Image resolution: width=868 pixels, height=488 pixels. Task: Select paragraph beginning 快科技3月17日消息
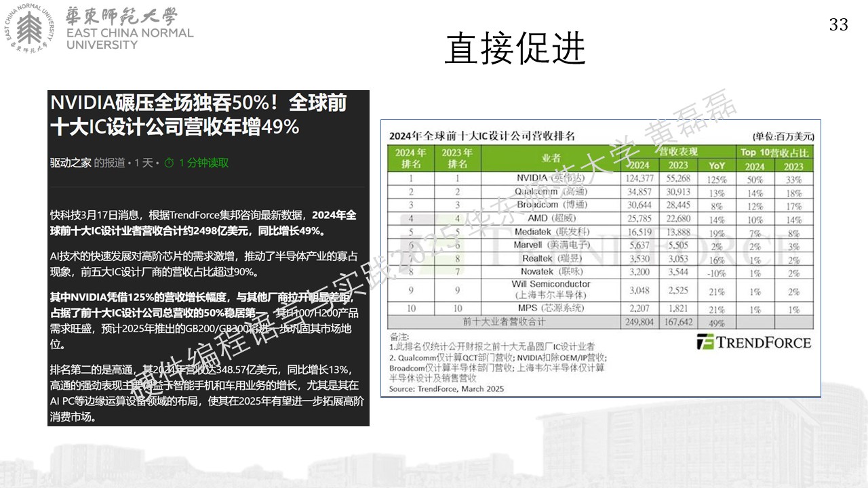203,223
